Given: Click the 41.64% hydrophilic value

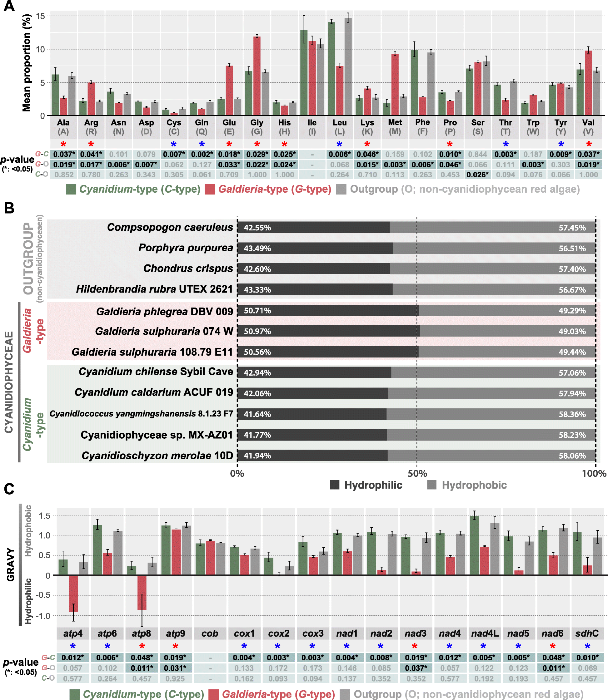Looking at the screenshot, I should (x=257, y=414).
